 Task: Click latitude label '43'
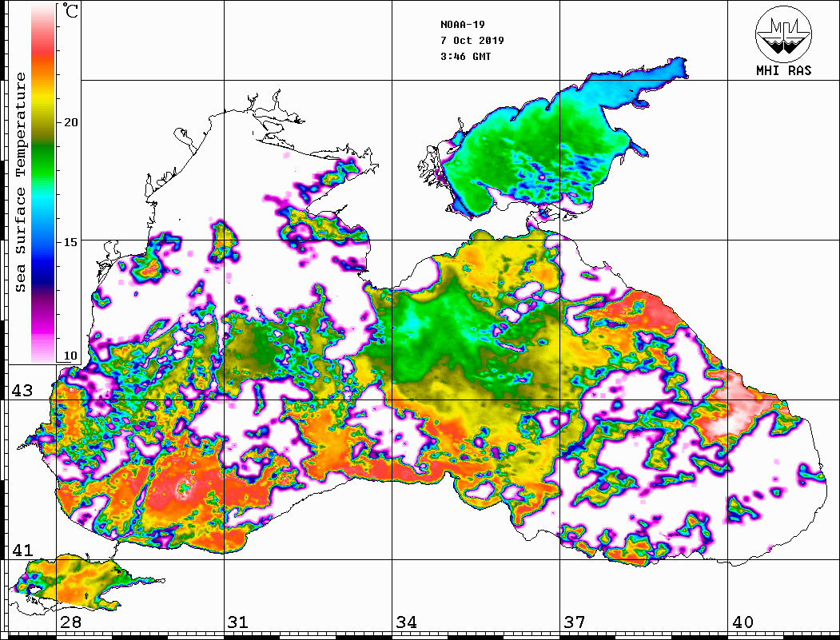point(22,391)
